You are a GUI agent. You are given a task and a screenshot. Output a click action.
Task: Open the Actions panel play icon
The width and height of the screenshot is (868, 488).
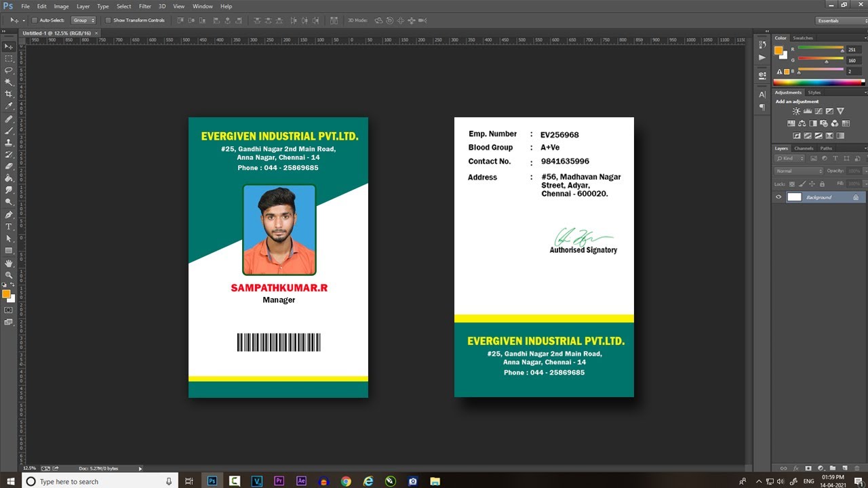[x=762, y=58]
